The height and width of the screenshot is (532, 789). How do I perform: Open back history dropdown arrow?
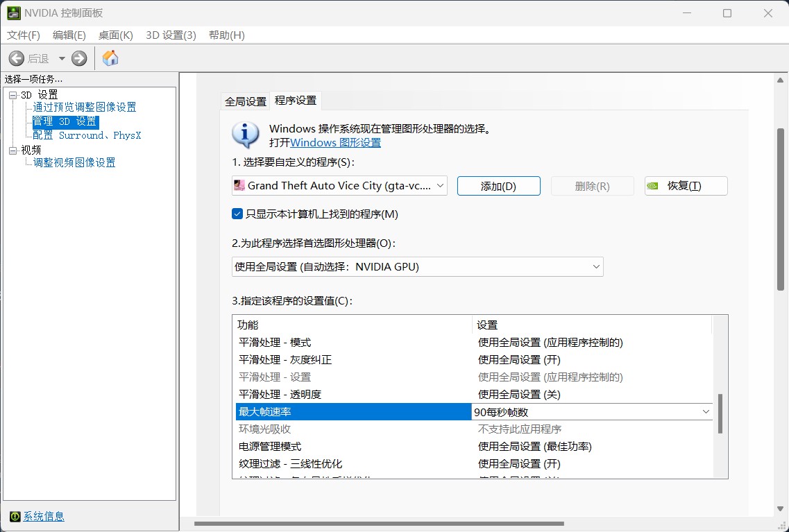tap(62, 58)
